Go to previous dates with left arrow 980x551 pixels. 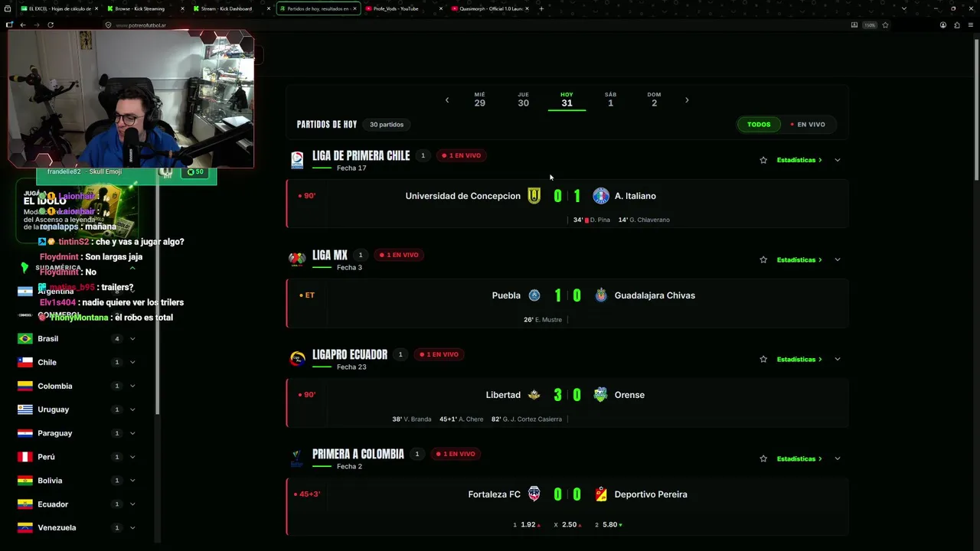tap(447, 100)
